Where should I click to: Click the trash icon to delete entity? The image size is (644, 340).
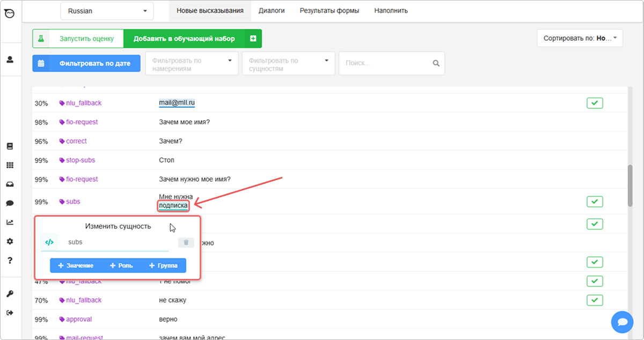coord(186,242)
